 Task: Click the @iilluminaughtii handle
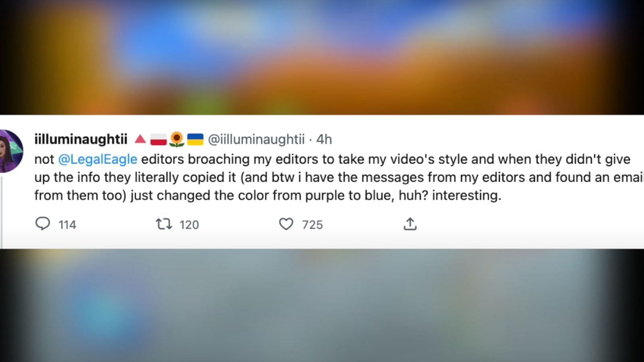click(x=256, y=139)
